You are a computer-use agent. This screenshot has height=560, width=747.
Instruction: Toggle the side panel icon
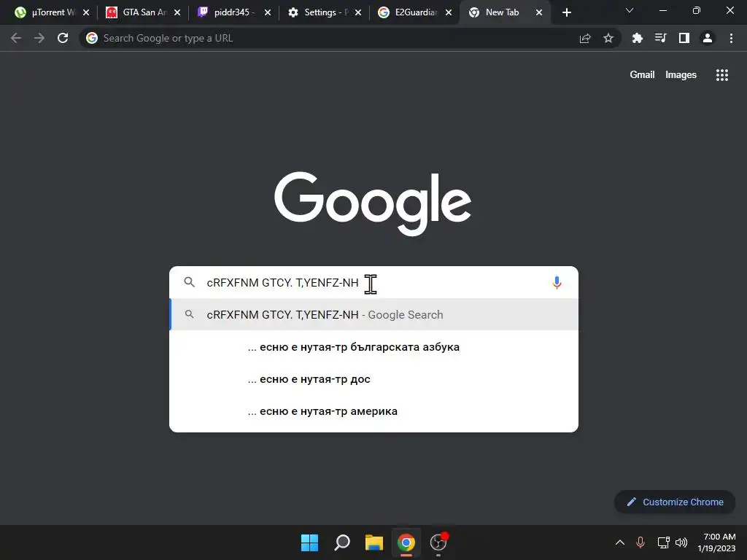[x=684, y=38]
